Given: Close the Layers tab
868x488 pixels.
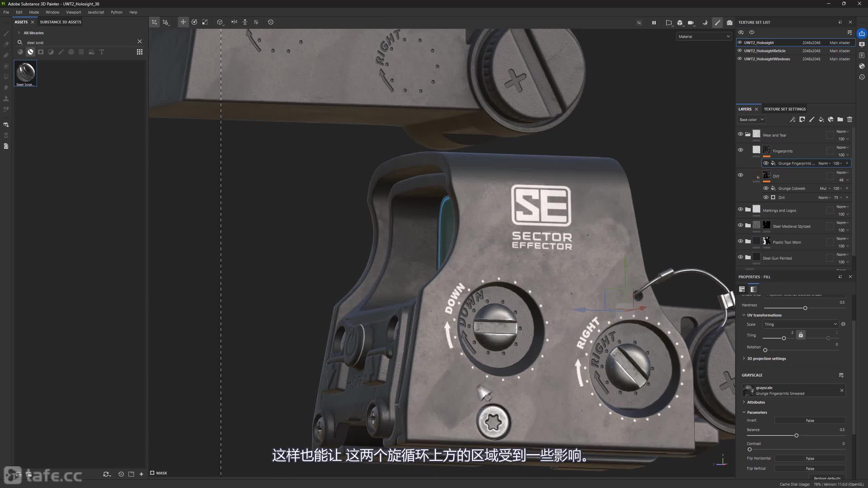Looking at the screenshot, I should (756, 109).
